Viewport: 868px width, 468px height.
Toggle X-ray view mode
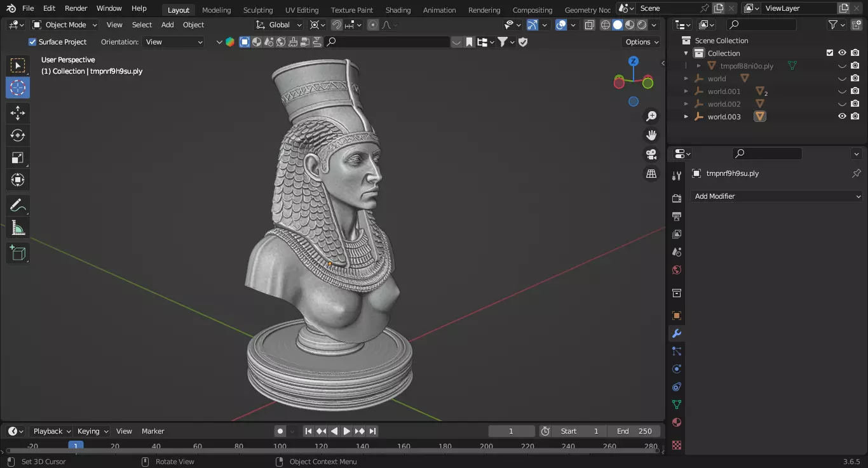point(590,25)
